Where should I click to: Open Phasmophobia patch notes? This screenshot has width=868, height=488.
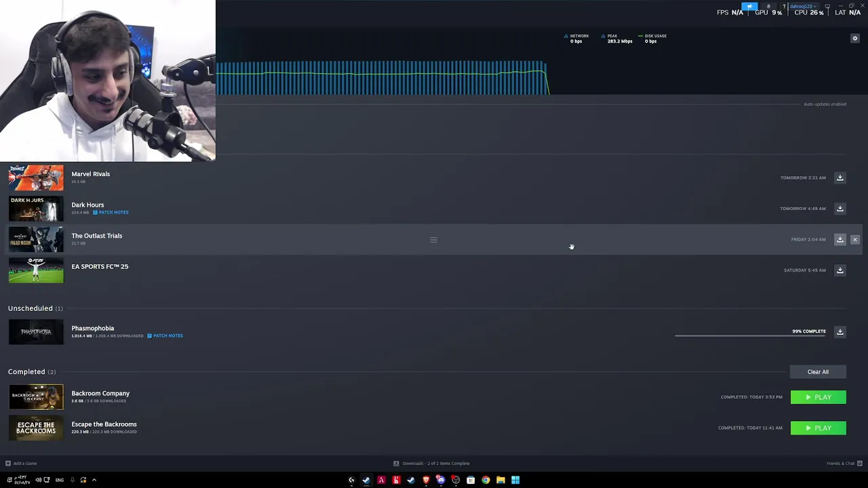tap(165, 336)
